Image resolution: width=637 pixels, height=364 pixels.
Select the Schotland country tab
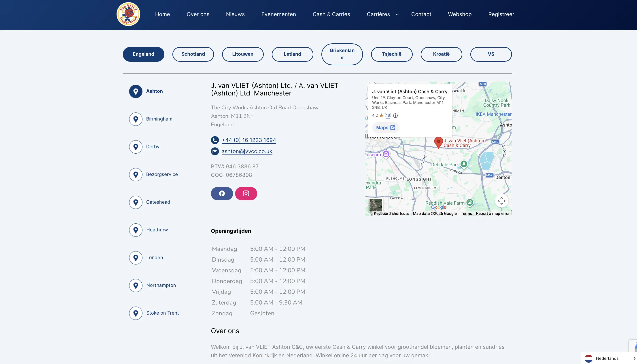(x=193, y=54)
